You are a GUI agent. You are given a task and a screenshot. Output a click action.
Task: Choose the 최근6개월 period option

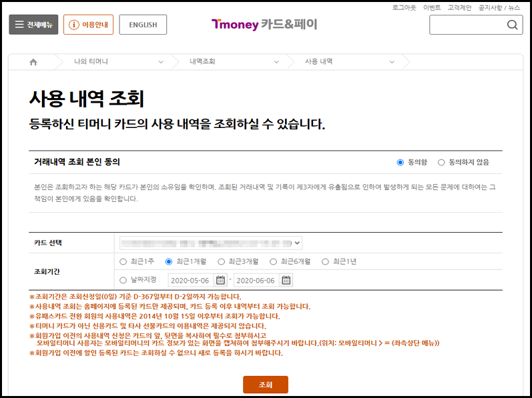(x=273, y=261)
